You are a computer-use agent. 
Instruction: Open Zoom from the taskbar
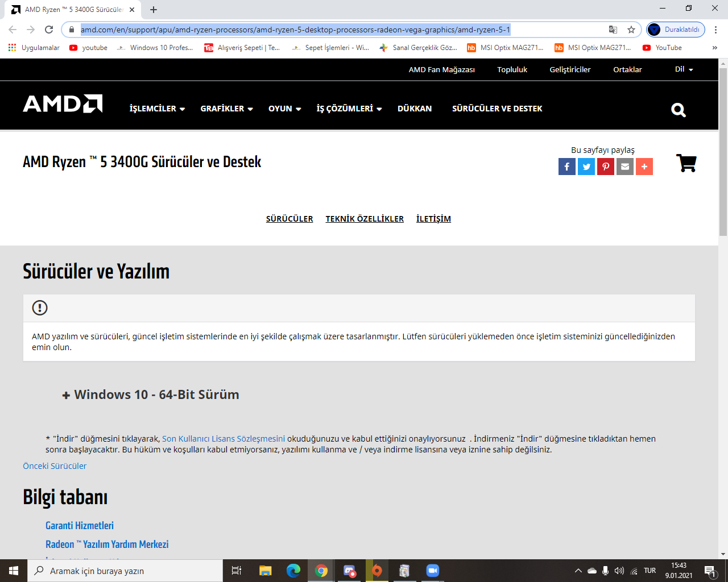[433, 571]
